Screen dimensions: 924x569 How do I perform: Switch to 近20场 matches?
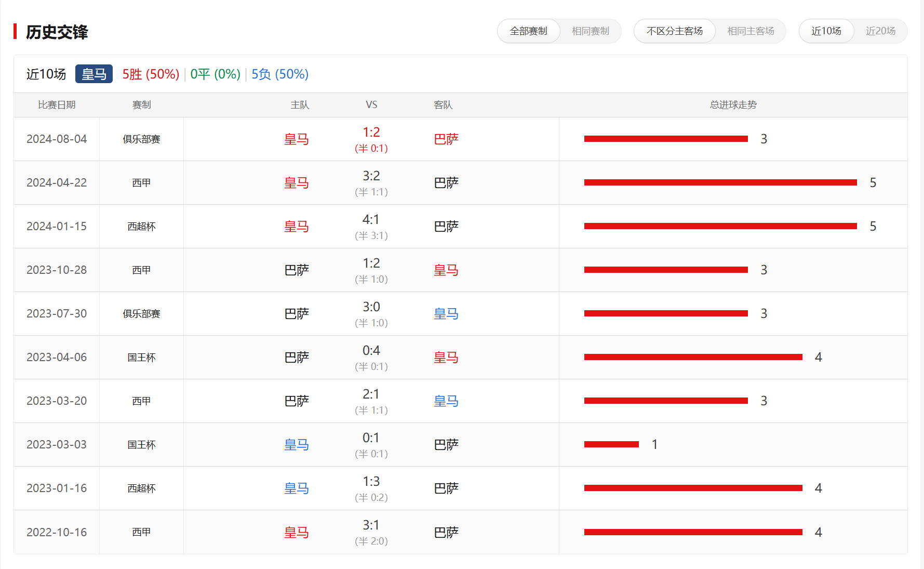[881, 31]
